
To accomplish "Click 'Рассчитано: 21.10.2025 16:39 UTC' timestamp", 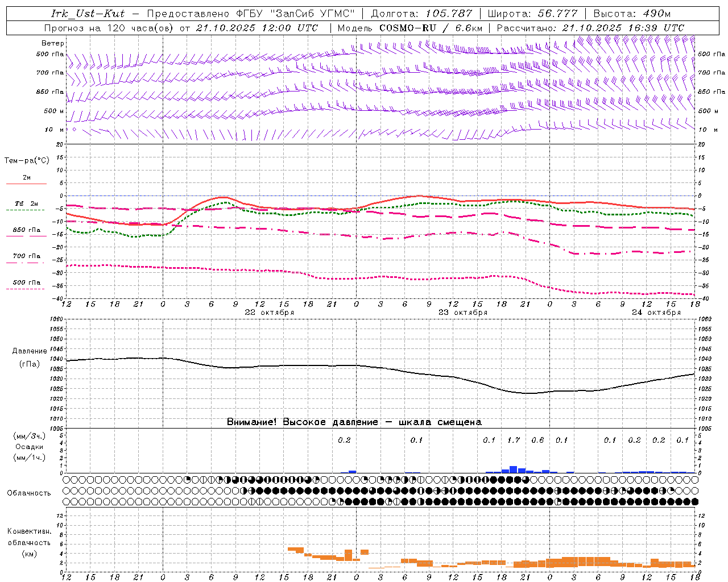I will [590, 28].
